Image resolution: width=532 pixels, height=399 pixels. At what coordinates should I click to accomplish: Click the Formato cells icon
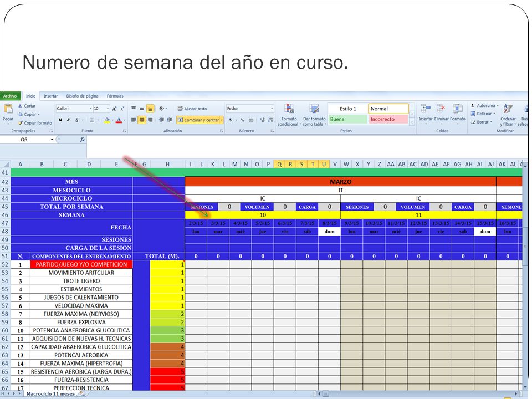tap(457, 109)
